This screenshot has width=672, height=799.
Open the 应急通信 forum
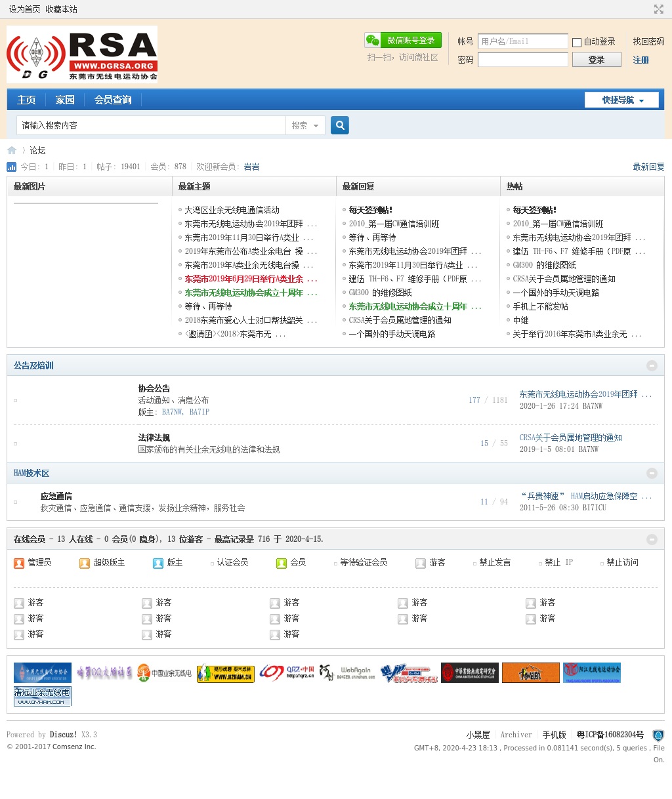[x=56, y=496]
